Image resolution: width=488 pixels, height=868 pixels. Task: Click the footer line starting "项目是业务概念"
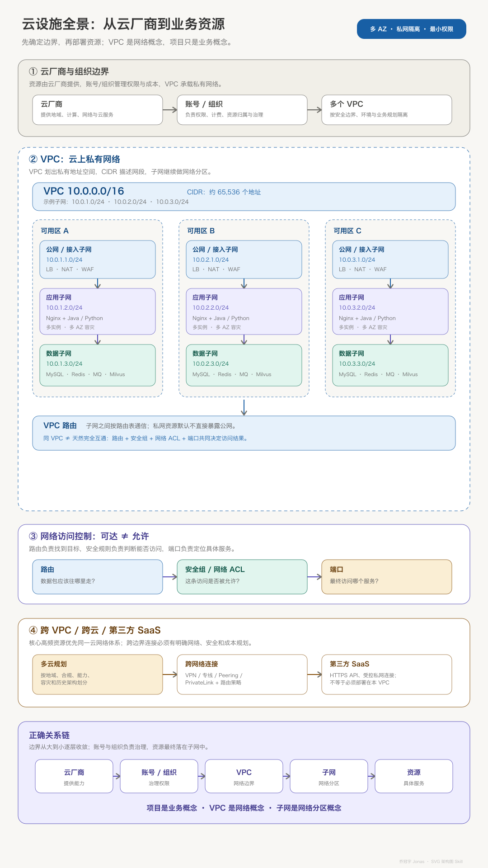tap(244, 808)
